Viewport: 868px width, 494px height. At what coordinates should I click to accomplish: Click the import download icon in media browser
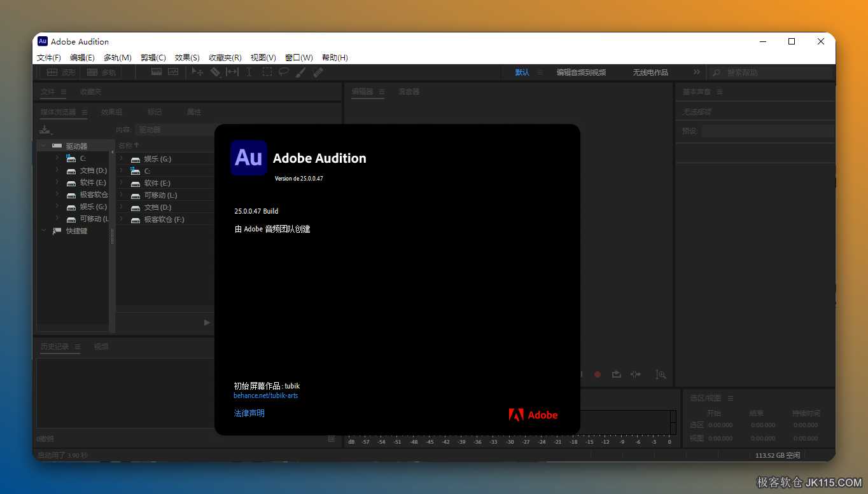pyautogui.click(x=45, y=130)
